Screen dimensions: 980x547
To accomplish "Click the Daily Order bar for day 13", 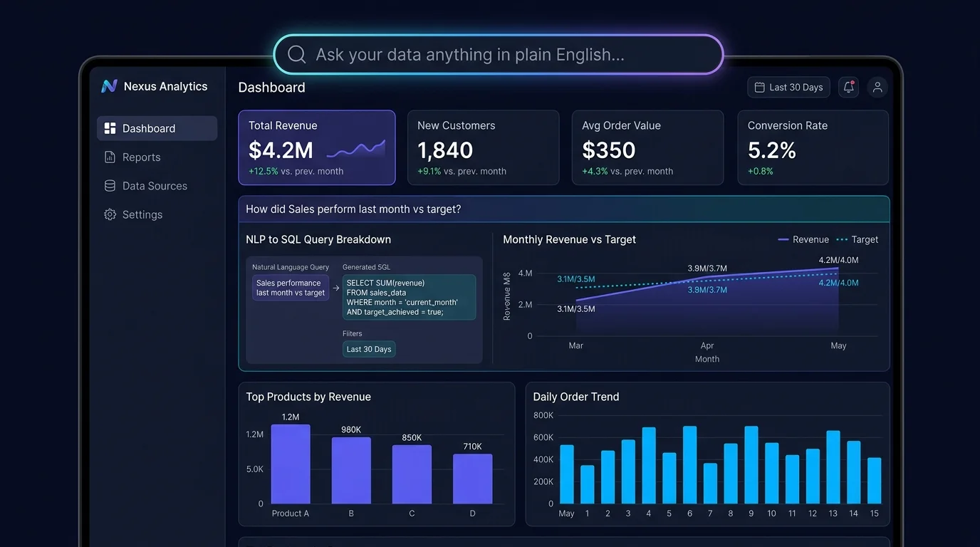I will coord(833,467).
